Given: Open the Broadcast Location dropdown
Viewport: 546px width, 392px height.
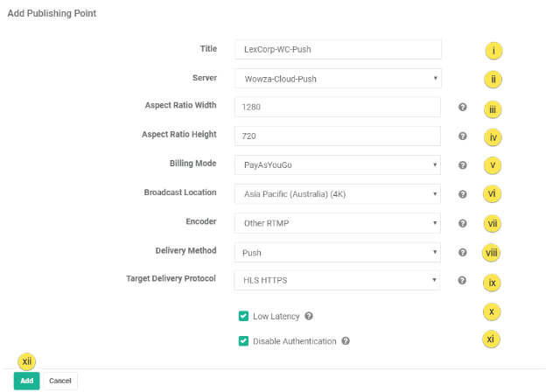Looking at the screenshot, I should pos(338,194).
